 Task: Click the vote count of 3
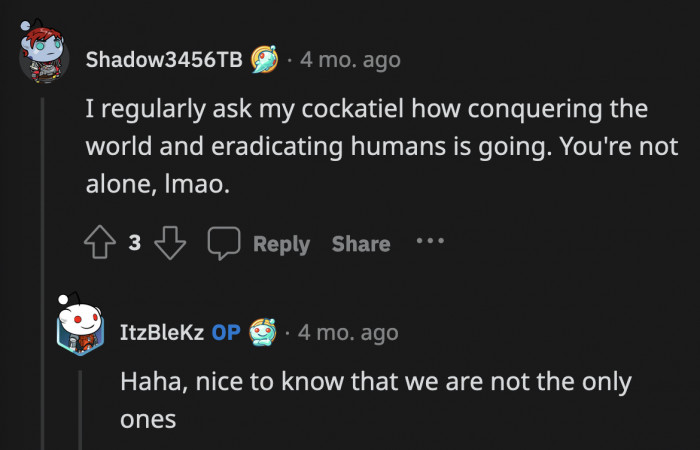click(135, 243)
